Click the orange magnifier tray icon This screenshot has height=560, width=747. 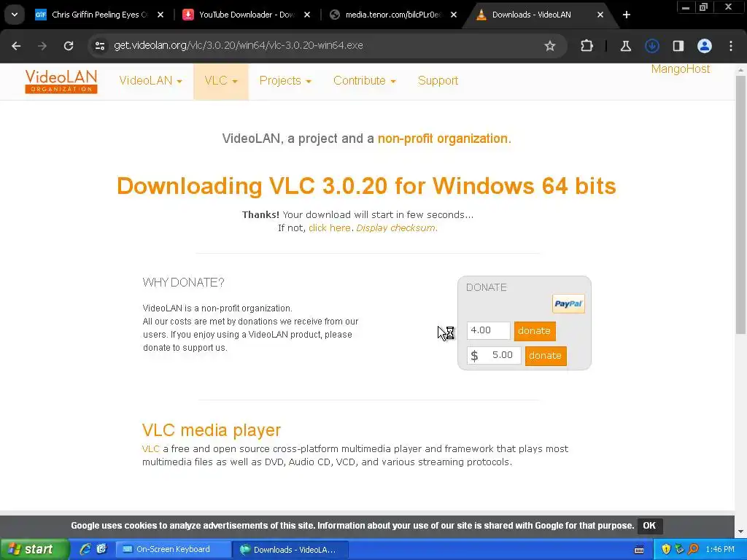(693, 550)
